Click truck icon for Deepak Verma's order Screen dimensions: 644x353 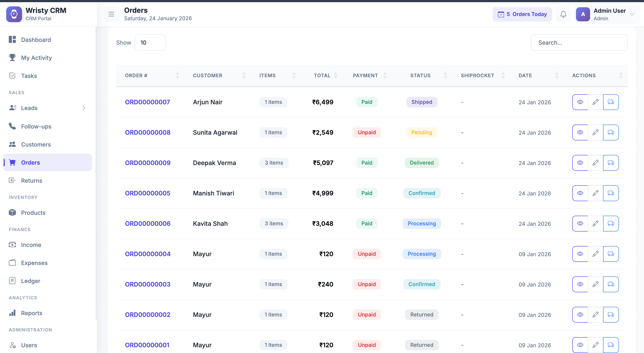(611, 163)
